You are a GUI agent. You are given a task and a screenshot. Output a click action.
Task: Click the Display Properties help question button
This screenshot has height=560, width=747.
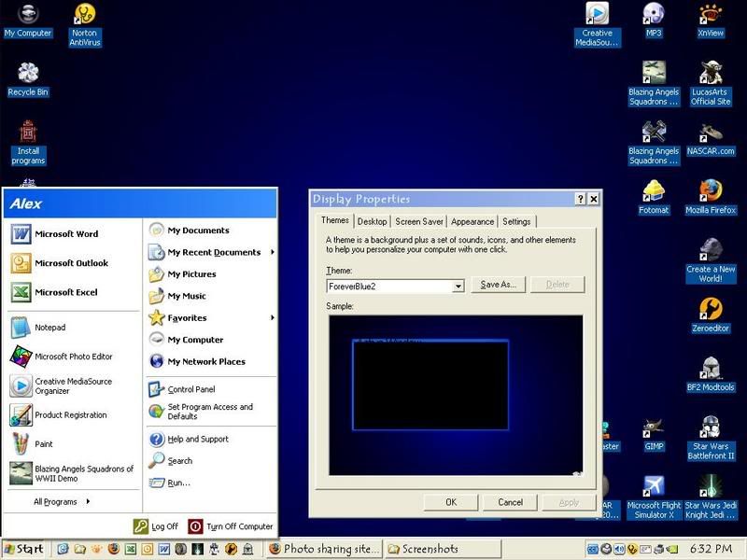tap(580, 199)
